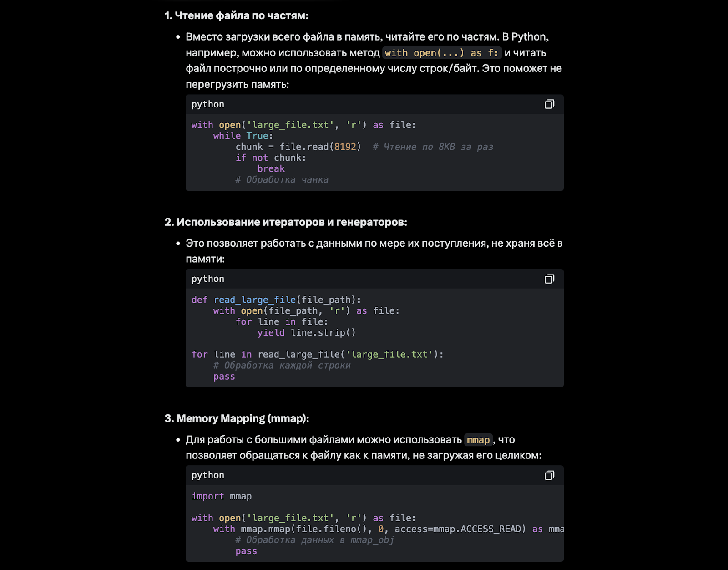Click the inline code "with open(...) as f:"
Screen dimensions: 728x570
point(441,53)
